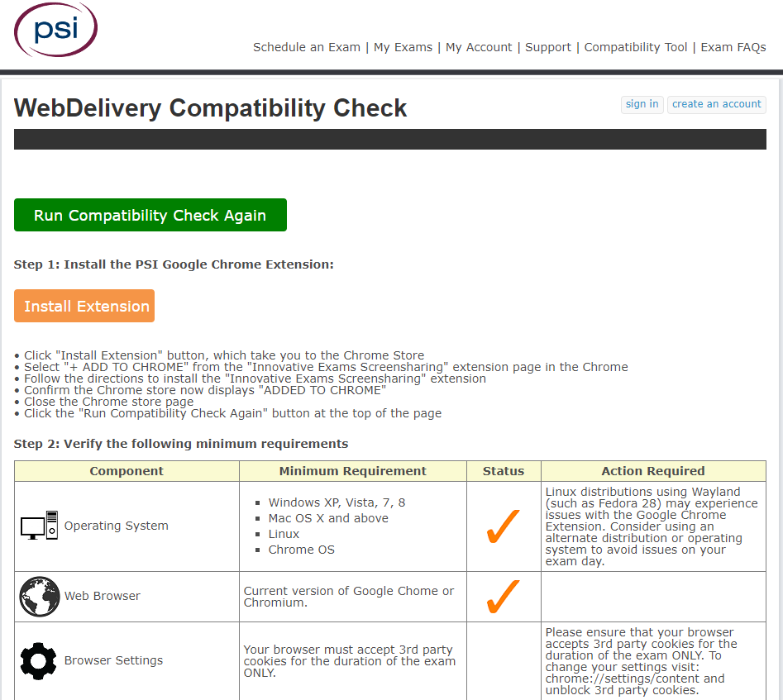Click the Wayland Linux warning text
Viewport: 783px width, 700px height.
tap(652, 526)
